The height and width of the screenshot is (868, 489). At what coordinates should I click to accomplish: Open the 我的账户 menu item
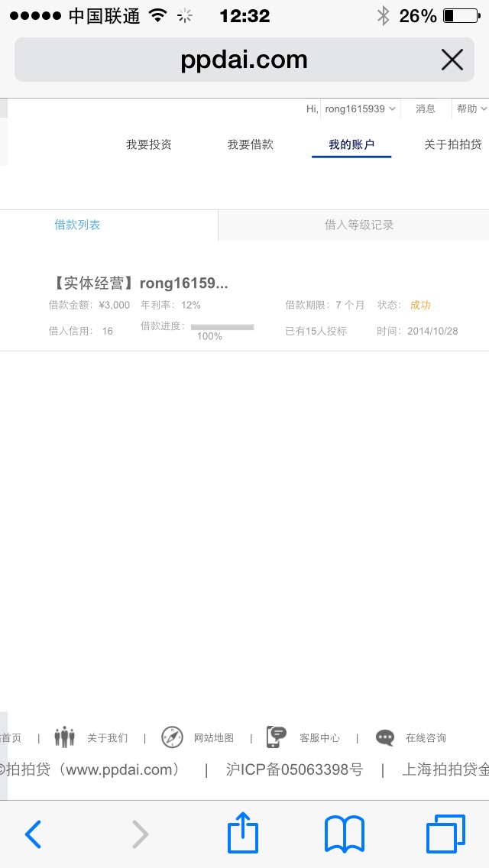[x=351, y=145]
